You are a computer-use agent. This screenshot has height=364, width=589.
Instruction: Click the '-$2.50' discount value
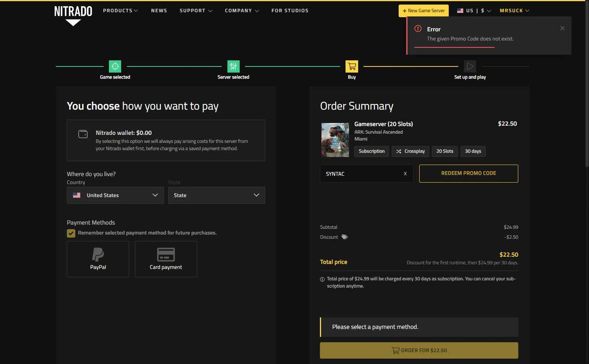coord(511,237)
